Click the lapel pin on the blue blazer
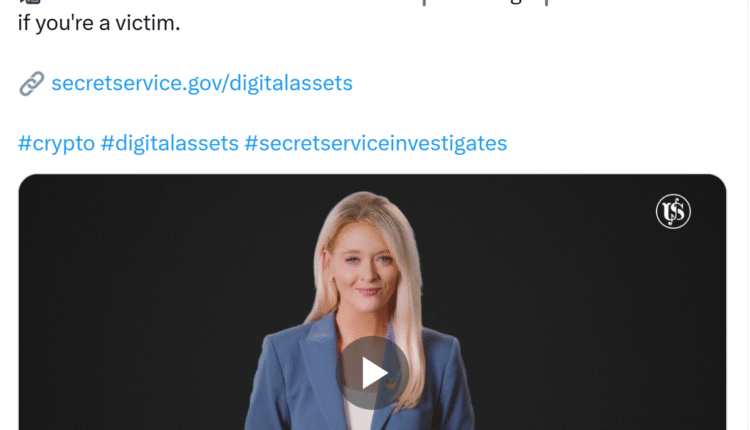The height and width of the screenshot is (430, 750). [391, 383]
